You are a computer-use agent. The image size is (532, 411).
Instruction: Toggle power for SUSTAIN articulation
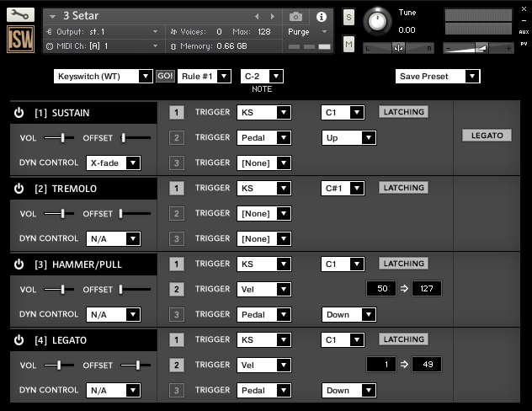pyautogui.click(x=19, y=113)
